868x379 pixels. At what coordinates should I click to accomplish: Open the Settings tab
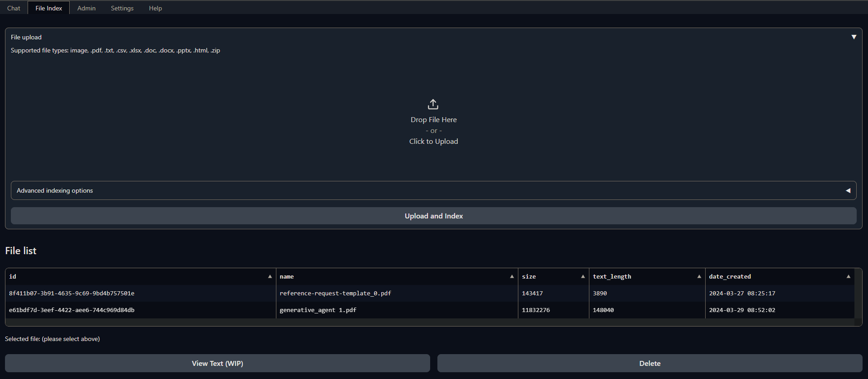(122, 8)
